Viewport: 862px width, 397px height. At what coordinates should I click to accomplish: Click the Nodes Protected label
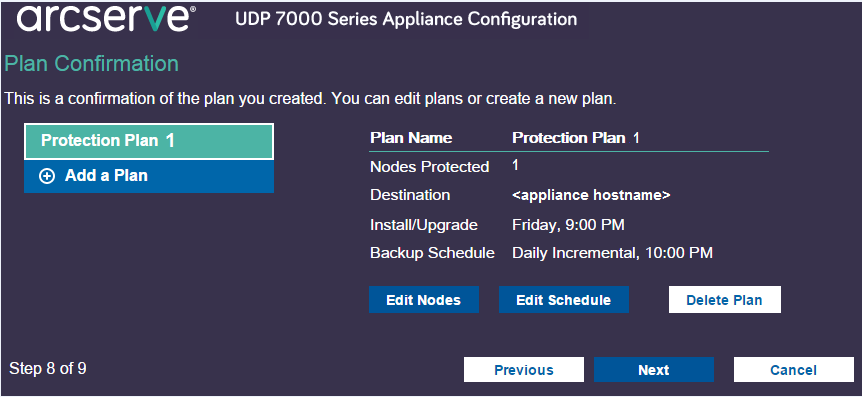(x=429, y=167)
